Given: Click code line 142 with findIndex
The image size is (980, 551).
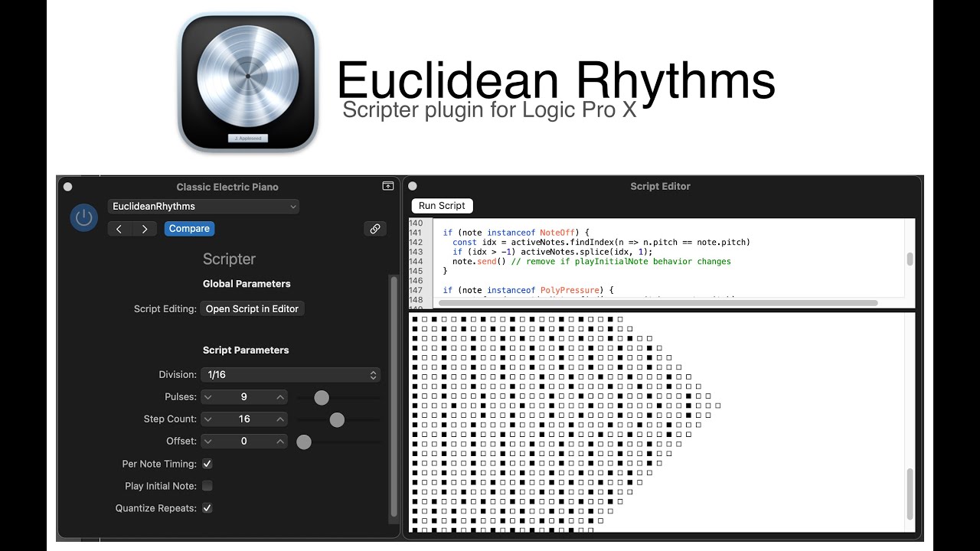Looking at the screenshot, I should pos(601,242).
